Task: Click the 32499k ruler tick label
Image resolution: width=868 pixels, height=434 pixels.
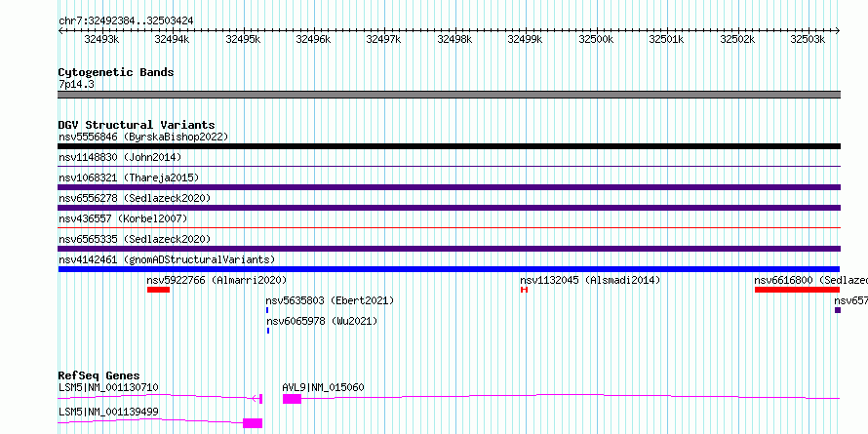Action: tap(526, 39)
